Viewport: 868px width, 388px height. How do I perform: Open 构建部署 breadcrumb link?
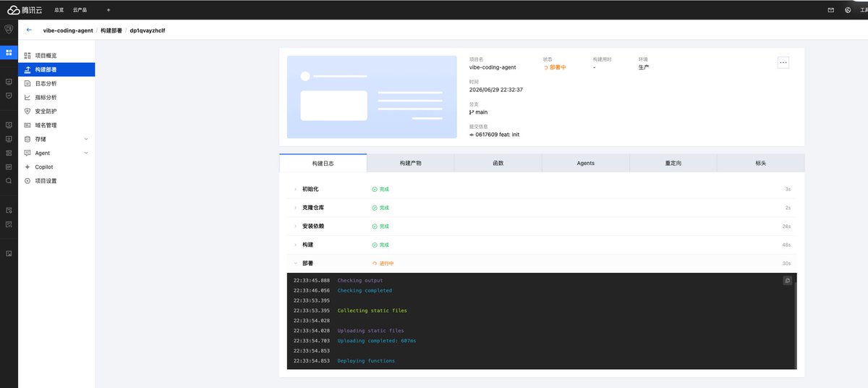(111, 30)
